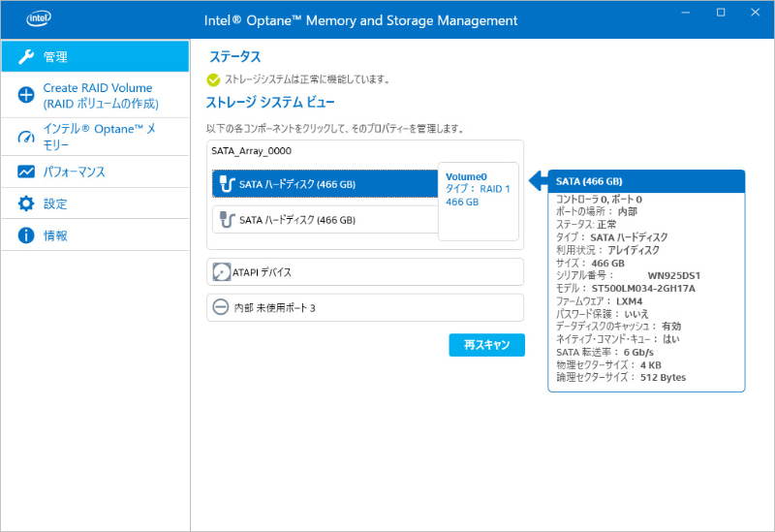This screenshot has height=532, width=775.
Task: Click コントローラ 0, ポート 0 line
Action: click(x=599, y=200)
